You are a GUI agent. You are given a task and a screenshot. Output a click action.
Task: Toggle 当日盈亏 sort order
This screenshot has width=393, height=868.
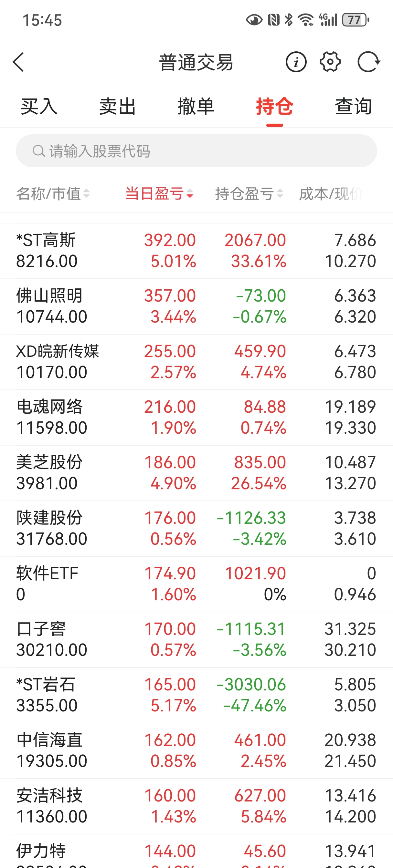click(159, 194)
